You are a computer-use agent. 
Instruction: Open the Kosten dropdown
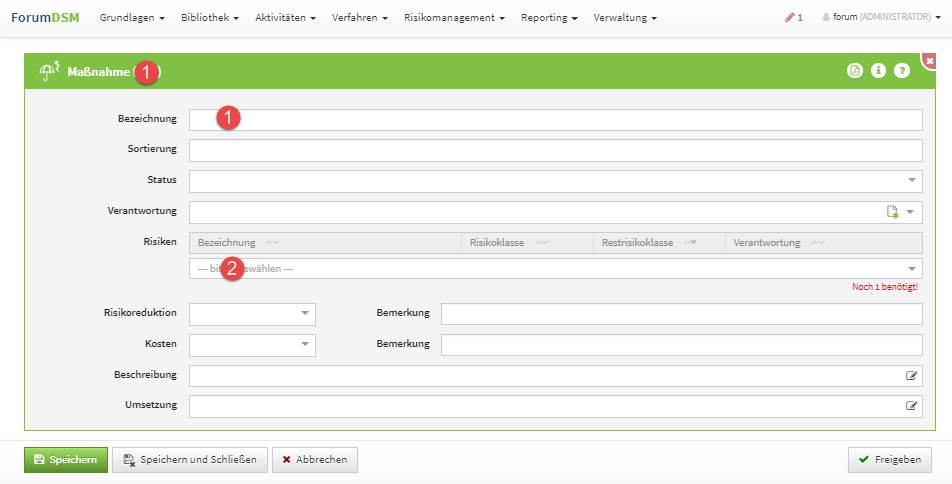point(304,345)
